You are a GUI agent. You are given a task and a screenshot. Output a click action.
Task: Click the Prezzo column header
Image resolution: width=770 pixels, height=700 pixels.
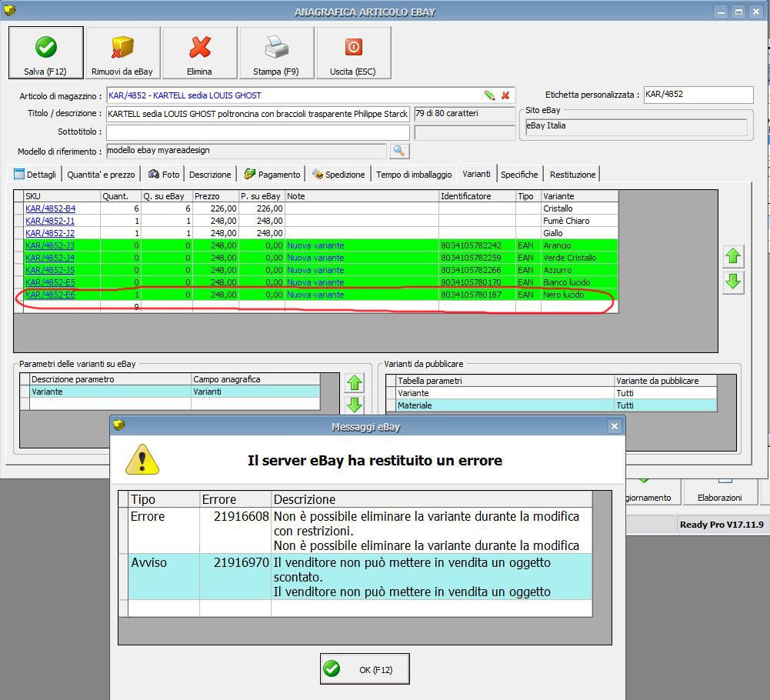click(215, 196)
